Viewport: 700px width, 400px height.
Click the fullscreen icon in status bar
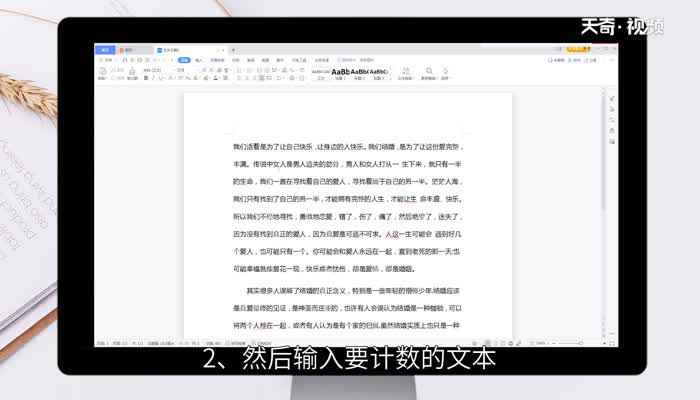(612, 343)
